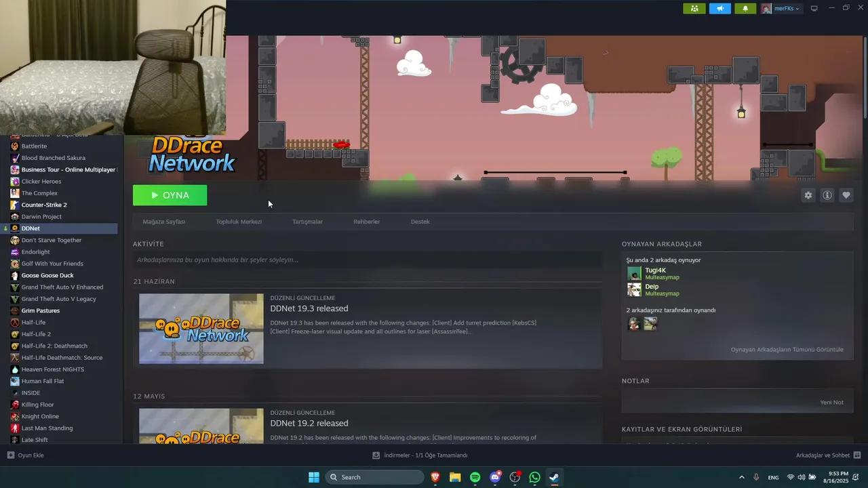
Task: Open WhatsApp from taskbar
Action: [x=534, y=477]
